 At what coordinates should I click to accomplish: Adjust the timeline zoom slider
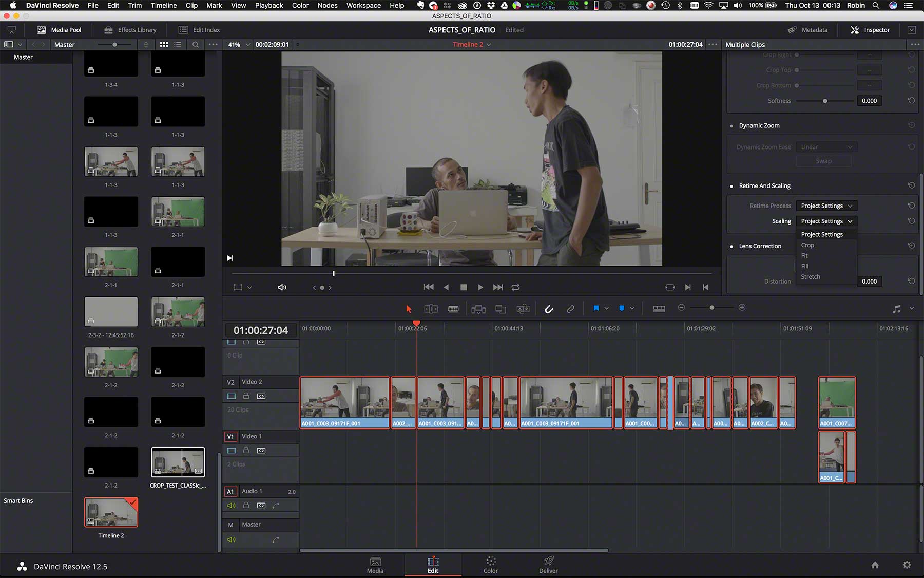[x=711, y=307]
